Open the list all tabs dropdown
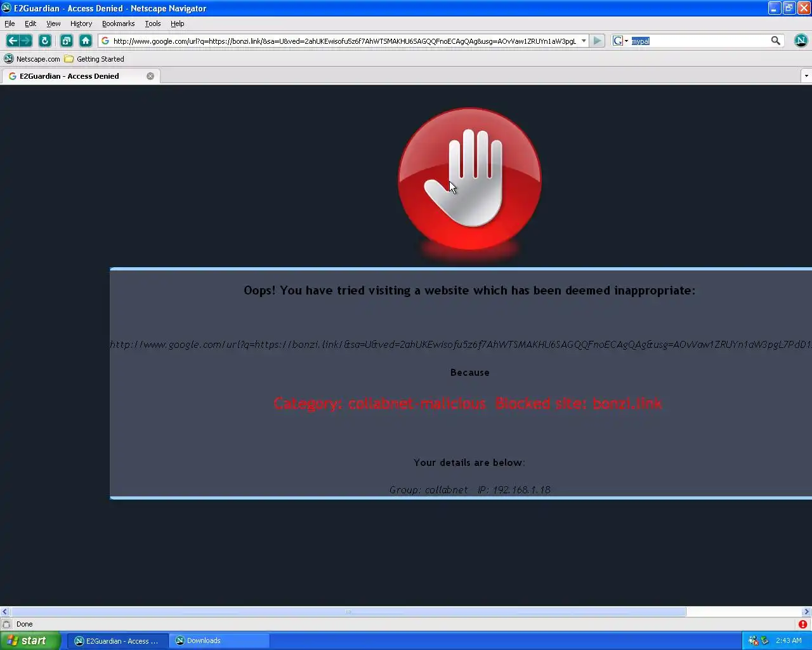This screenshot has height=650, width=812. [806, 76]
